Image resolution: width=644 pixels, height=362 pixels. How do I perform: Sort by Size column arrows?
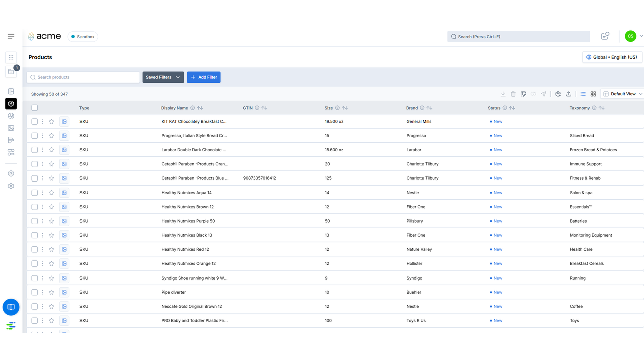click(345, 108)
